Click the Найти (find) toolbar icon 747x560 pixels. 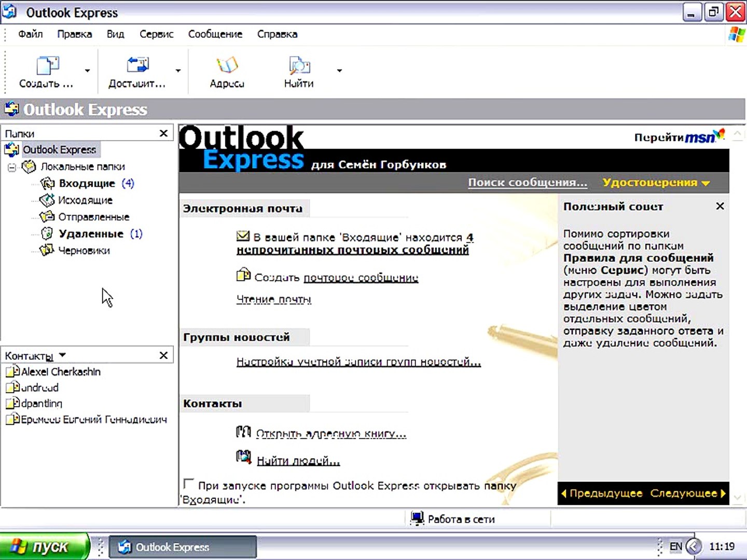click(x=299, y=65)
